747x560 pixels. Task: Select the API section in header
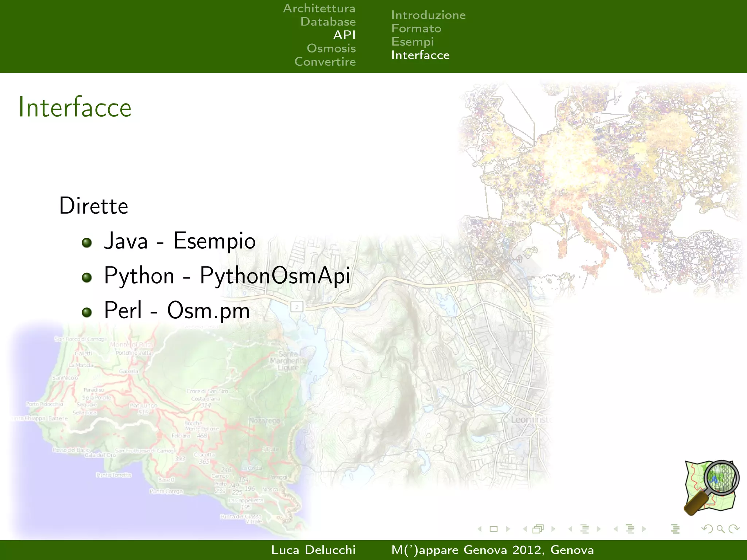coord(344,35)
